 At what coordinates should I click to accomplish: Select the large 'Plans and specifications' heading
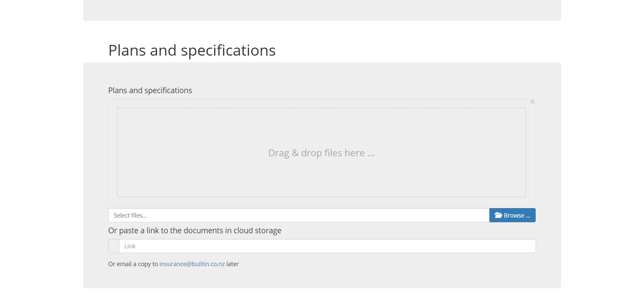click(x=192, y=50)
